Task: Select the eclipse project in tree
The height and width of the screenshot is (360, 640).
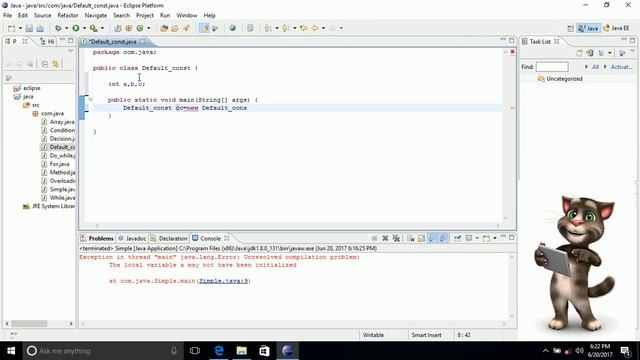Action: [x=27, y=88]
